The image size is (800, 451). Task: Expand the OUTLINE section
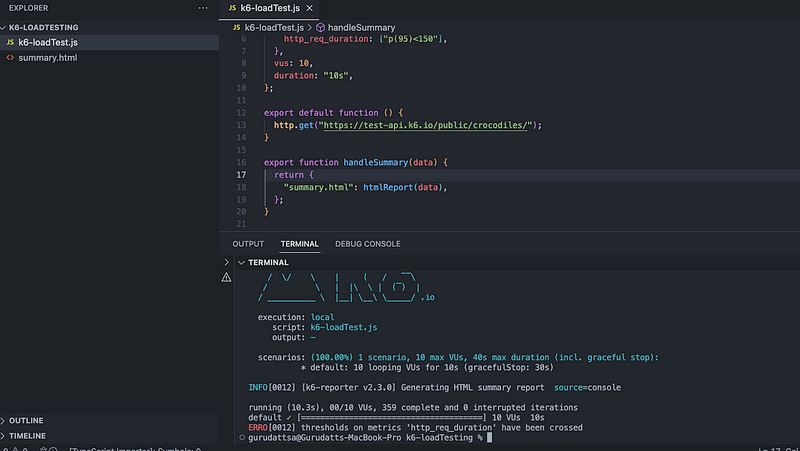(x=27, y=421)
